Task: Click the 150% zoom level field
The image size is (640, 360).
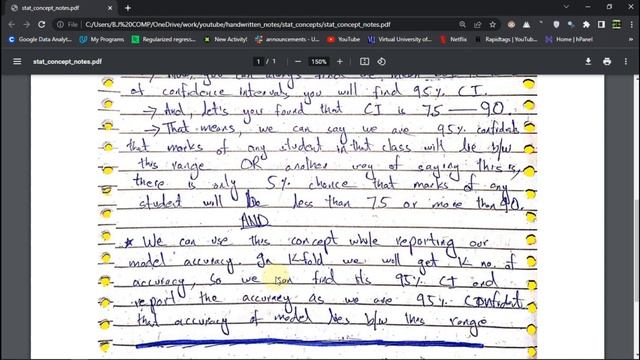Action: [319, 62]
